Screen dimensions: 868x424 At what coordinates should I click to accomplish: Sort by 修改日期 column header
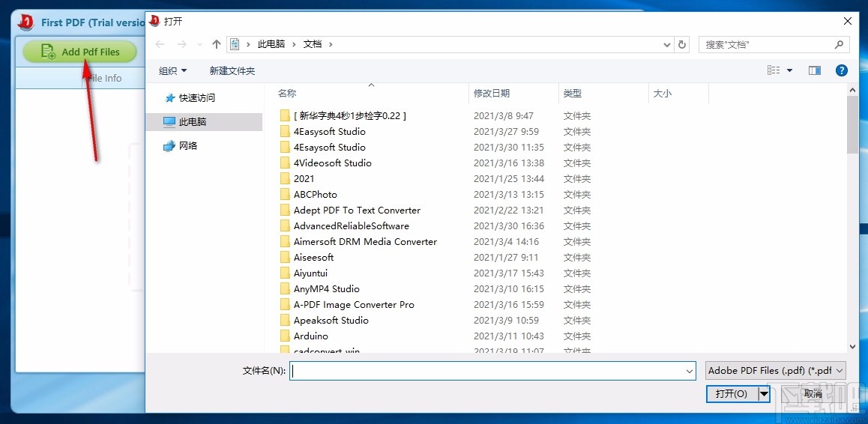(x=492, y=94)
